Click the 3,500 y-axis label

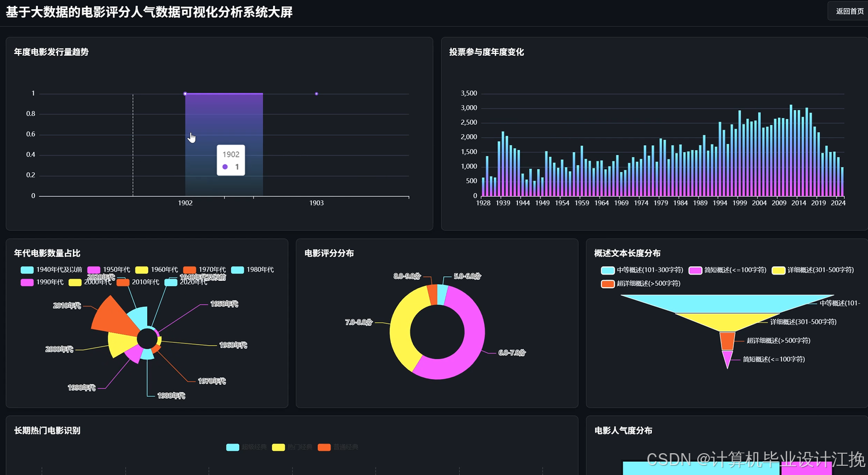[x=469, y=93]
